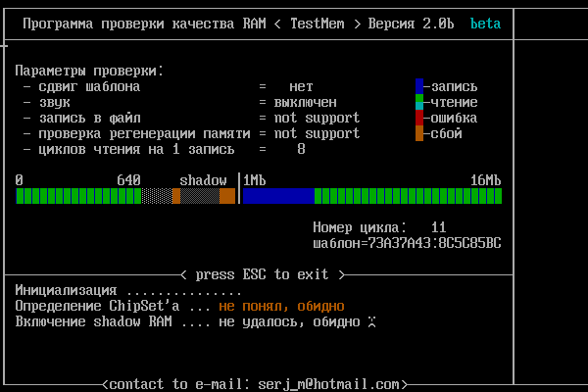Screen dimensions: 588x392
Task: Click the pattern value '73A37A43:8C5C85BC'
Action: tap(434, 243)
